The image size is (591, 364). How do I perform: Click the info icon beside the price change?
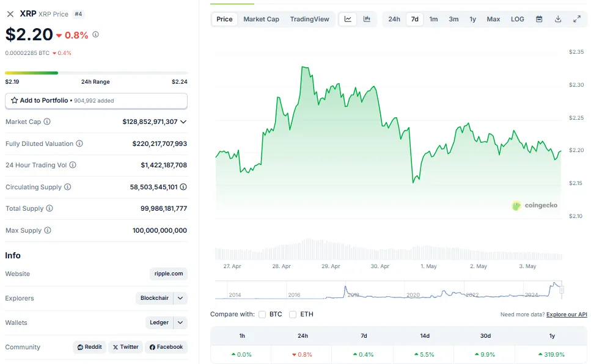96,34
